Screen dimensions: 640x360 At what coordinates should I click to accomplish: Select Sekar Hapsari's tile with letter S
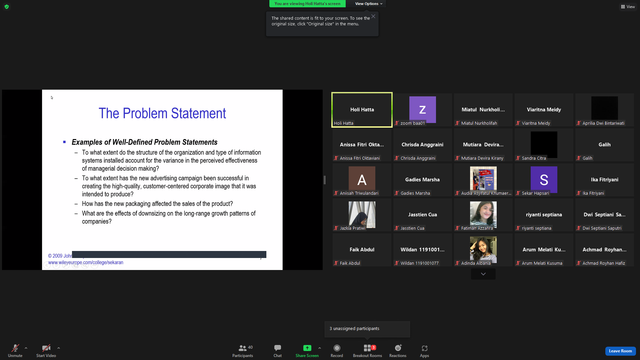click(544, 180)
